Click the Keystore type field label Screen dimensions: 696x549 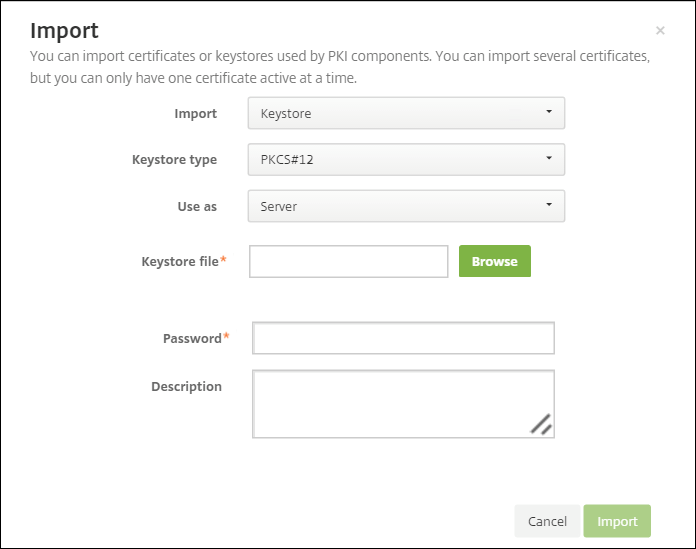[x=174, y=160]
